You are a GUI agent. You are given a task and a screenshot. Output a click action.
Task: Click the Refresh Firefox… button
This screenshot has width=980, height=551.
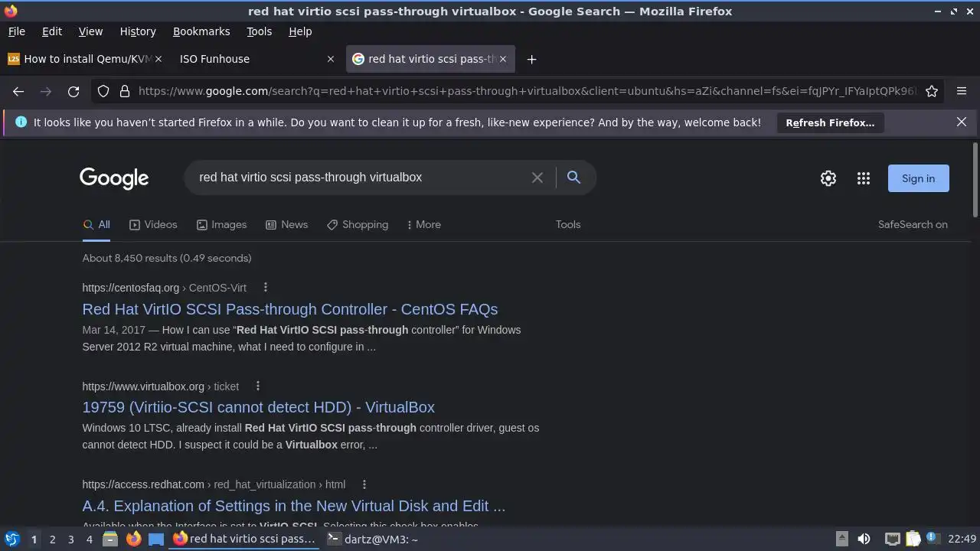click(830, 122)
